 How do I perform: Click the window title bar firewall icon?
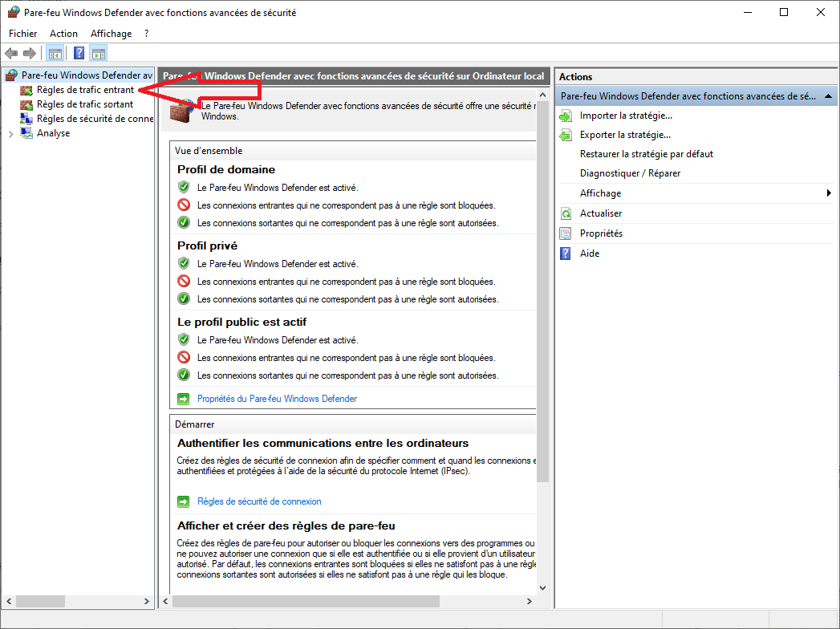[14, 12]
